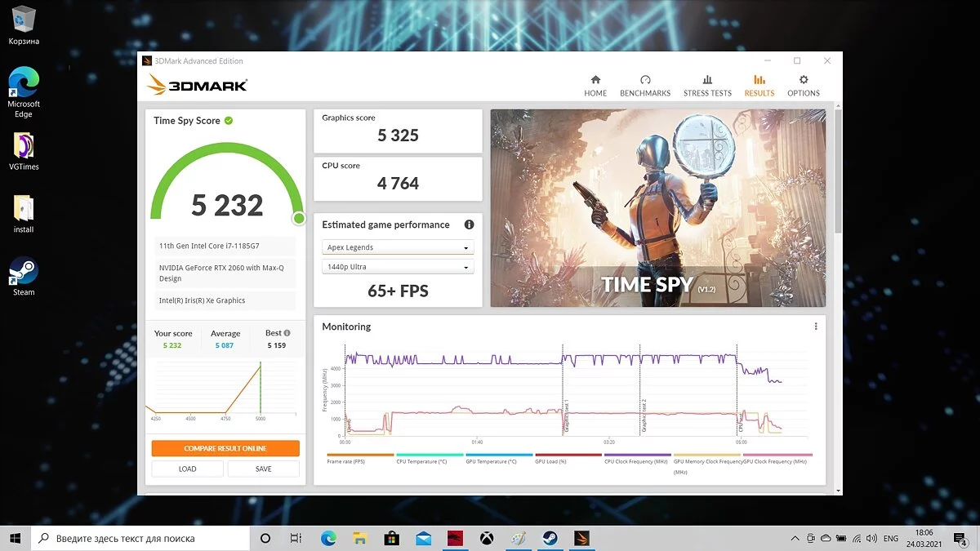The image size is (980, 551).
Task: Click info icon next to Best score
Action: click(287, 333)
